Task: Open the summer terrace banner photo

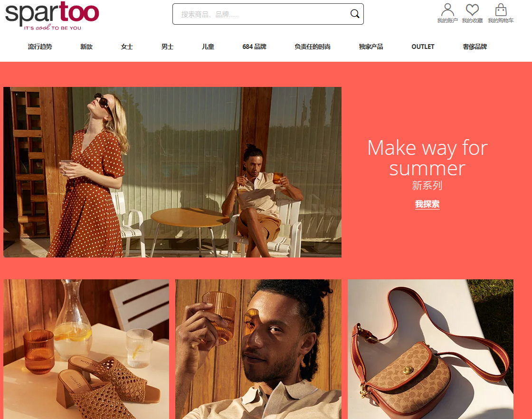Action: coord(172,172)
